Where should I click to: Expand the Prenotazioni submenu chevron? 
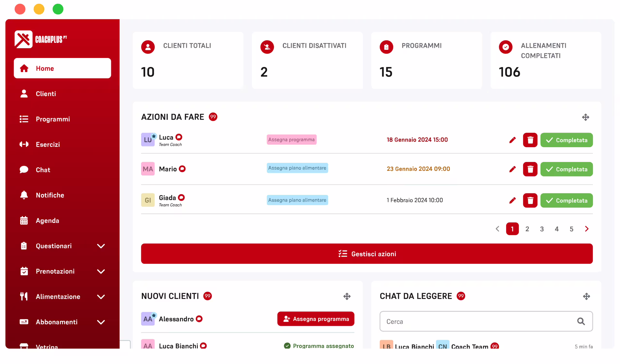coord(101,271)
